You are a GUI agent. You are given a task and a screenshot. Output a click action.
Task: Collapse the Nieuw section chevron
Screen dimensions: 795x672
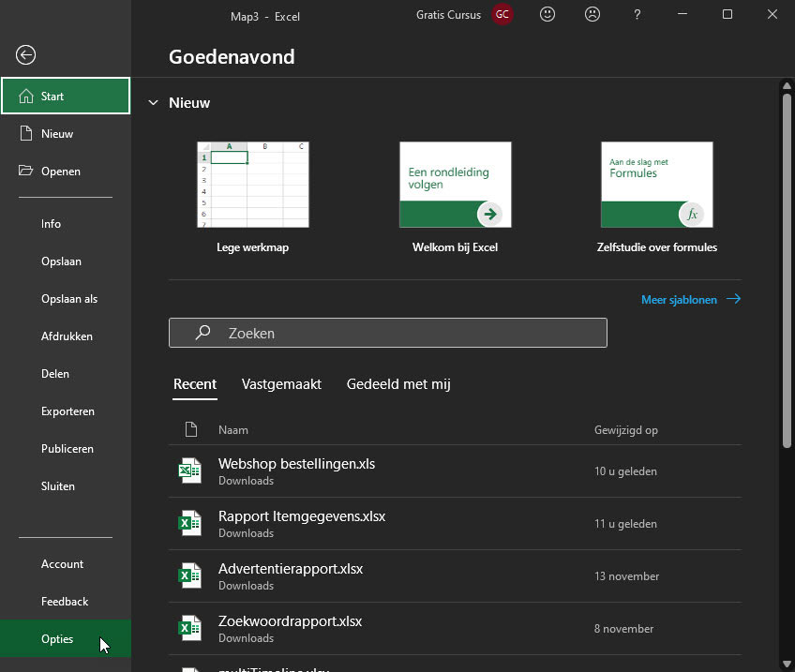[153, 103]
